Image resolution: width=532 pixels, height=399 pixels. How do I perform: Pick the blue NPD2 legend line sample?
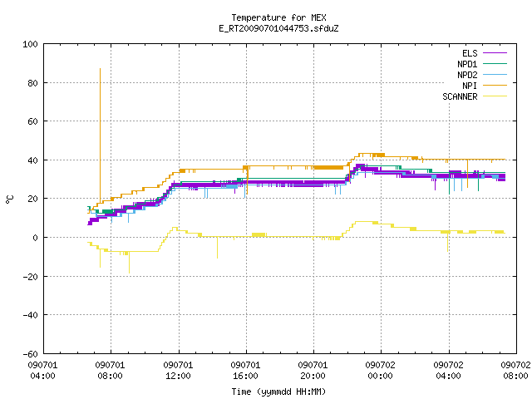(495, 74)
